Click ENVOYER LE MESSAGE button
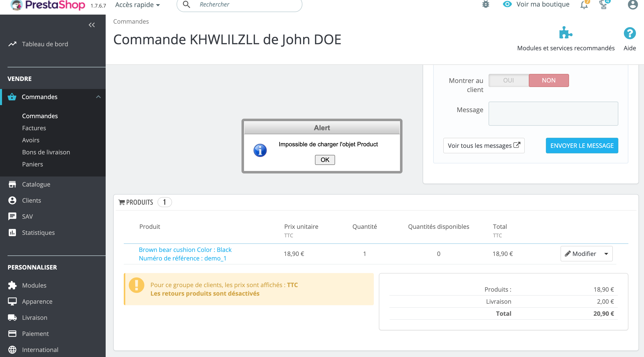 (x=582, y=146)
